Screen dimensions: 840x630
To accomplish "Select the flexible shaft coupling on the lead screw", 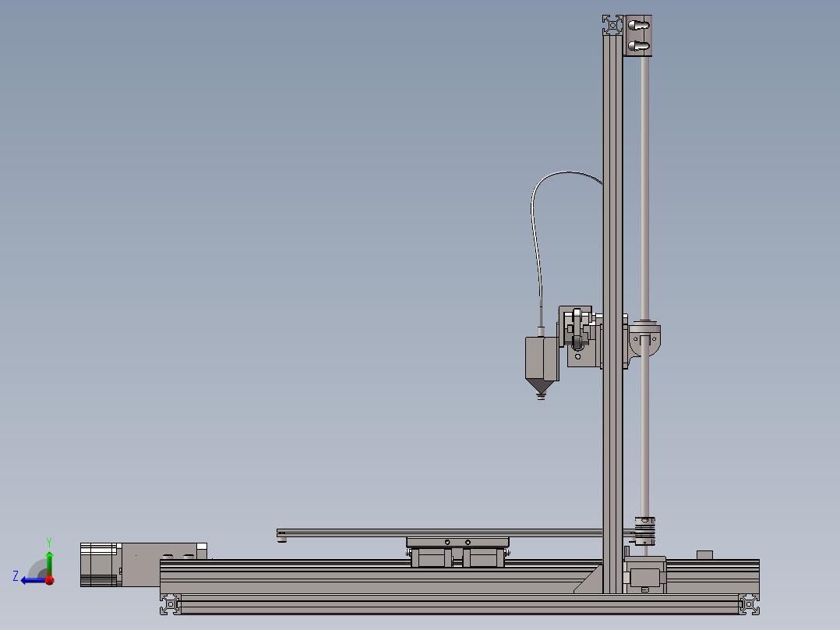I will tap(645, 531).
